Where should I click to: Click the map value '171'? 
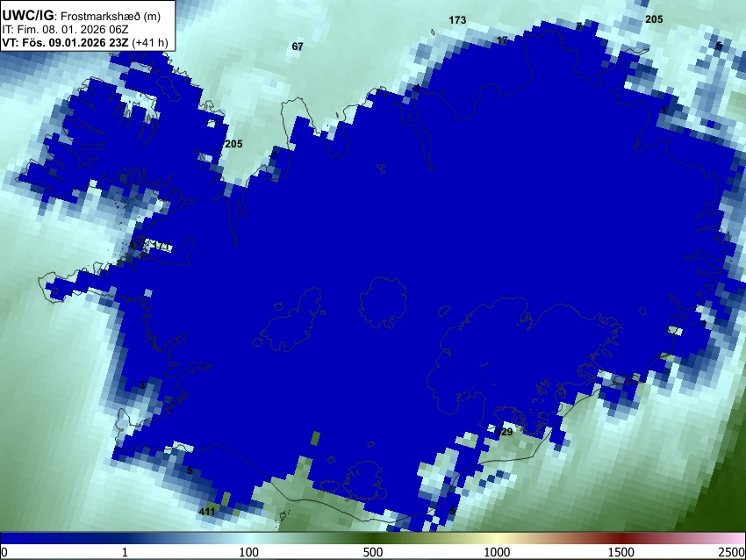tap(162, 246)
